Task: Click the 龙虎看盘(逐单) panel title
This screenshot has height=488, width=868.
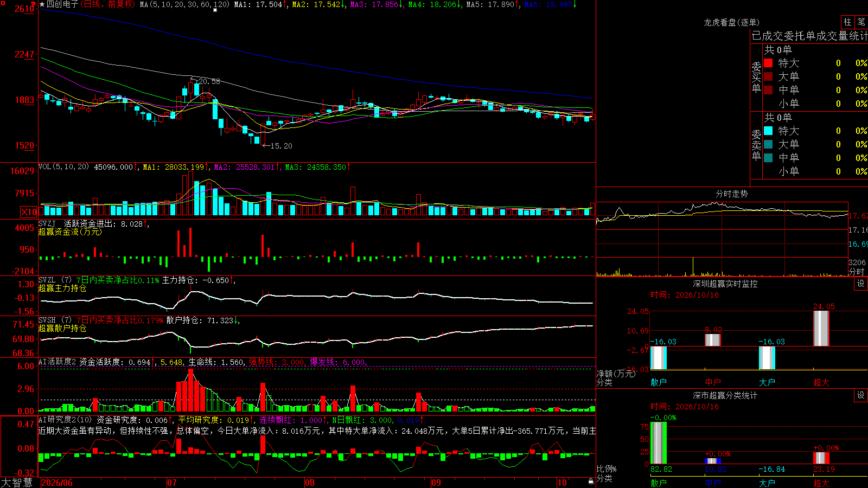Action: pyautogui.click(x=732, y=22)
